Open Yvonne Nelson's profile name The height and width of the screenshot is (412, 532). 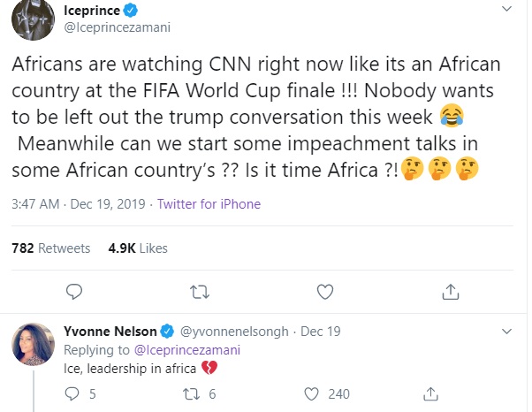tap(110, 332)
